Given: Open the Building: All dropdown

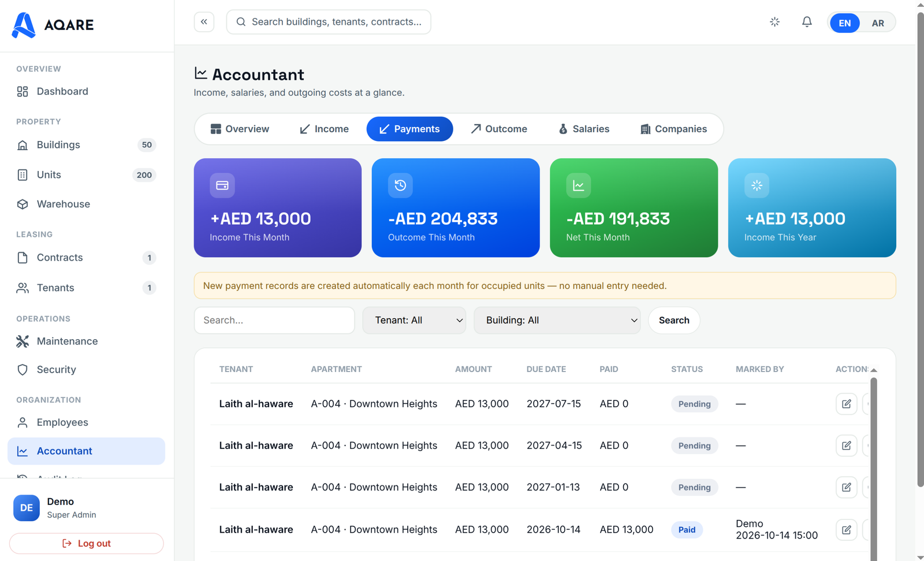Looking at the screenshot, I should (557, 320).
